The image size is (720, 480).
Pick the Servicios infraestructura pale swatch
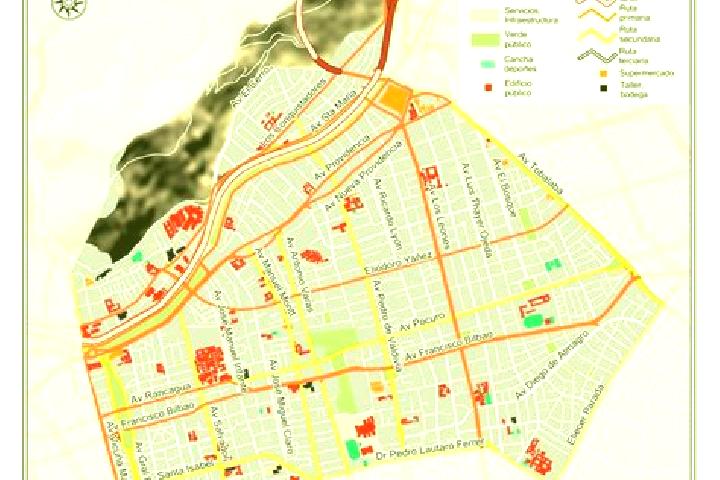coord(485,16)
